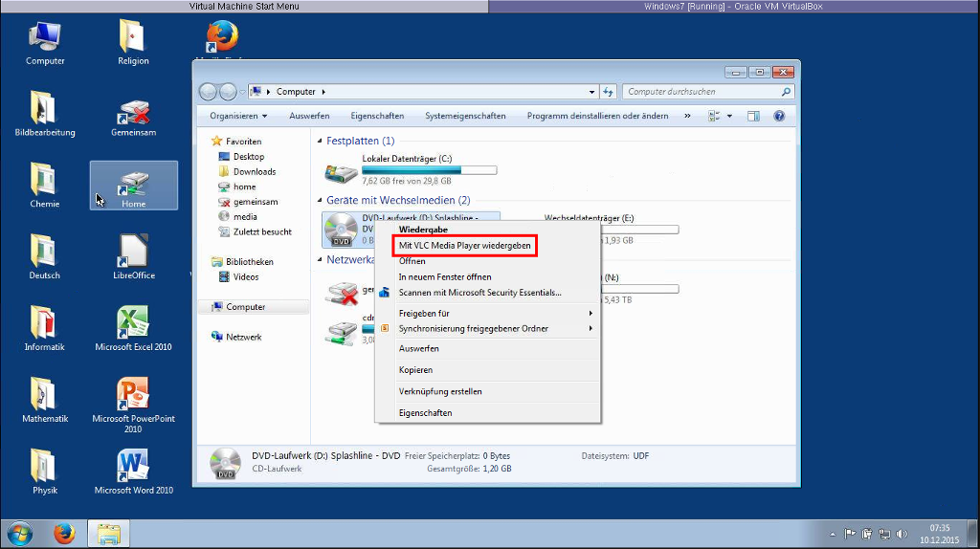
Task: Select Lokaler Datenträger (C:) drive icon
Action: tap(341, 172)
